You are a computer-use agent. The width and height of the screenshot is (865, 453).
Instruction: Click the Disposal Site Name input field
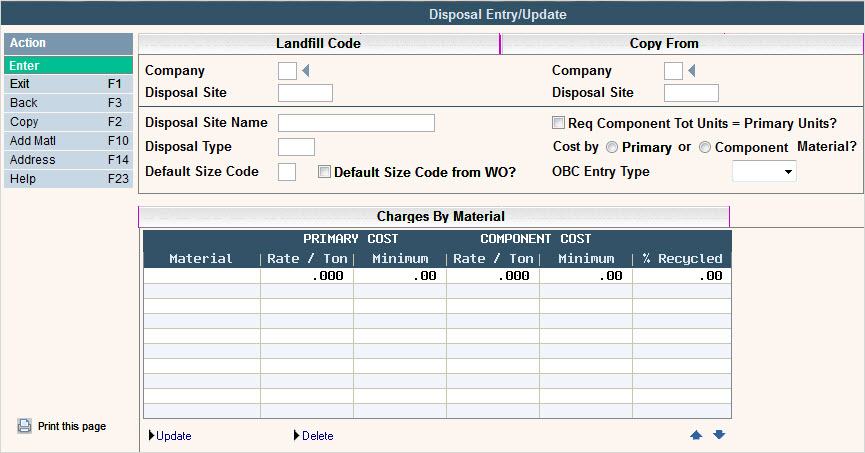point(356,122)
